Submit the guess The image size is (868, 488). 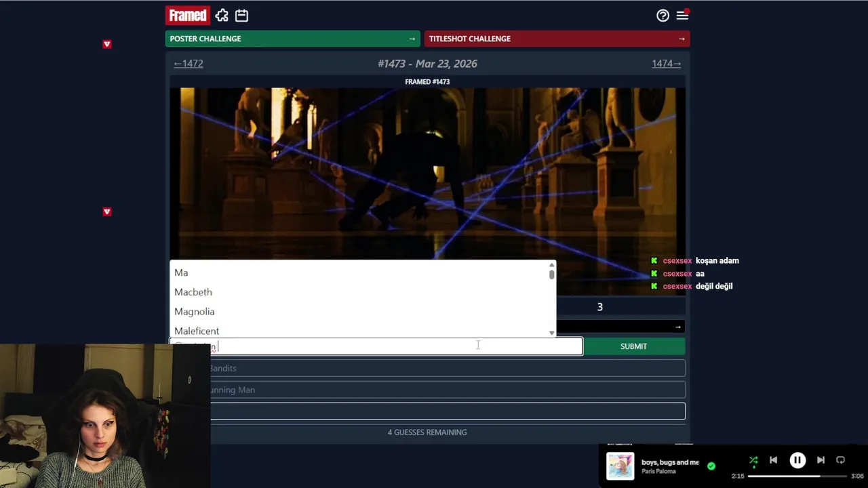pos(633,346)
